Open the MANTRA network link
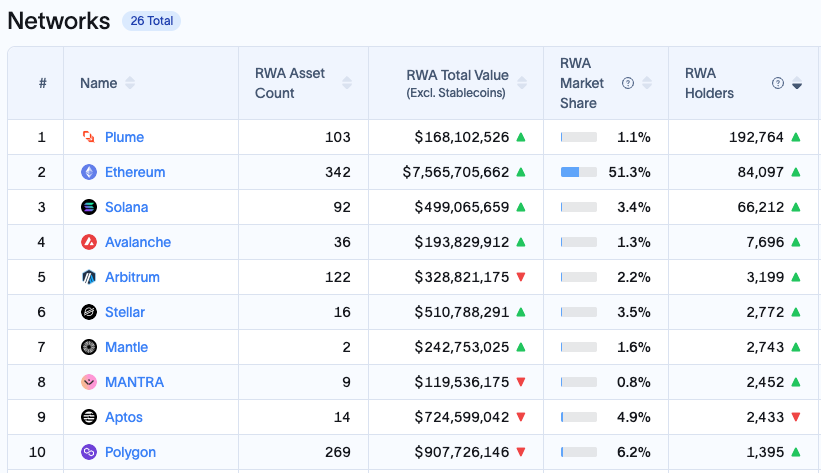Image resolution: width=821 pixels, height=473 pixels. click(135, 382)
